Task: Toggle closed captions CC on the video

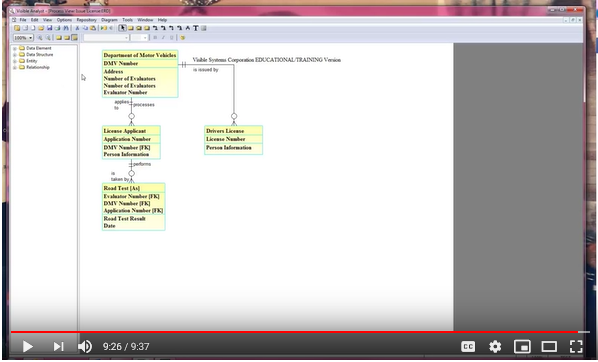Action: [468, 346]
